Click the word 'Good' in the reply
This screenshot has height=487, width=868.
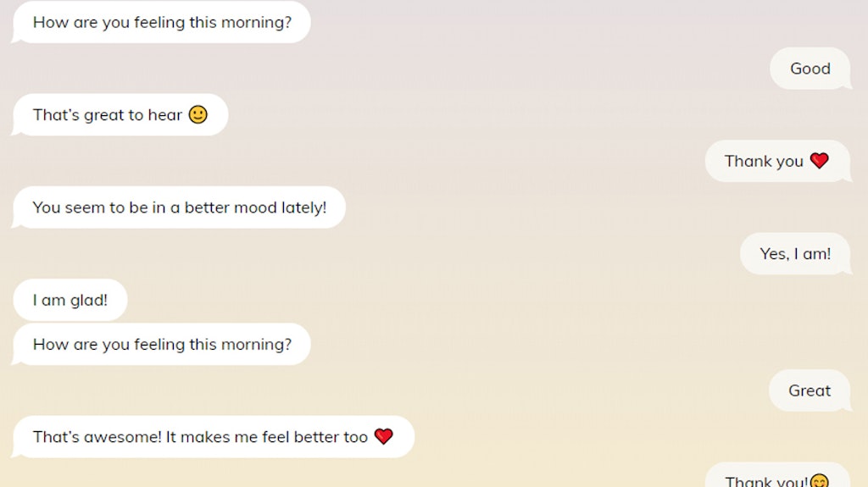click(810, 69)
